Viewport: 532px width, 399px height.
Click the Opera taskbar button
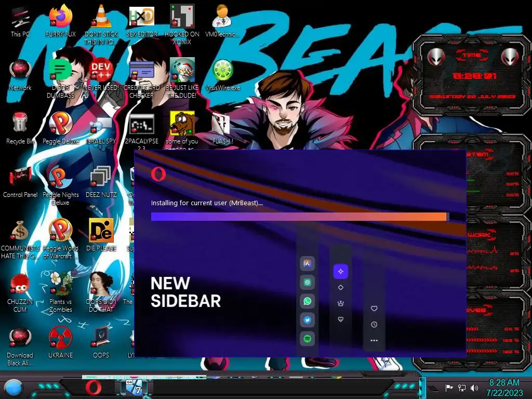[x=93, y=388]
